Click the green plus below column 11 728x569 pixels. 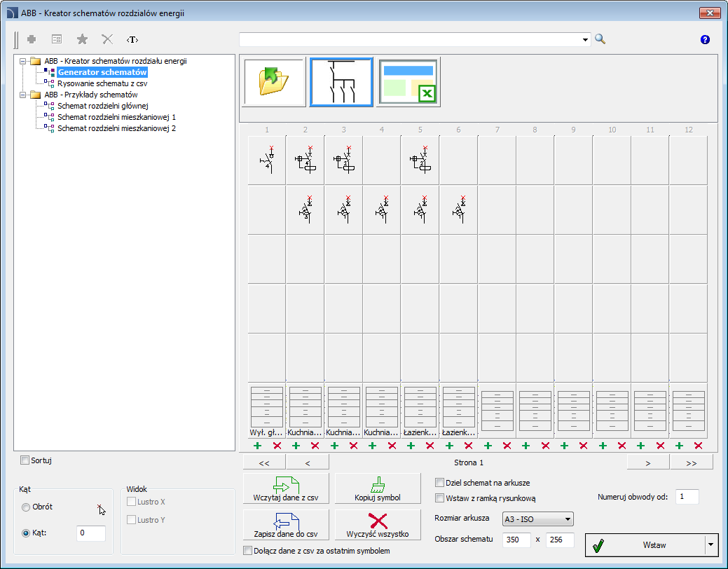pyautogui.click(x=640, y=446)
